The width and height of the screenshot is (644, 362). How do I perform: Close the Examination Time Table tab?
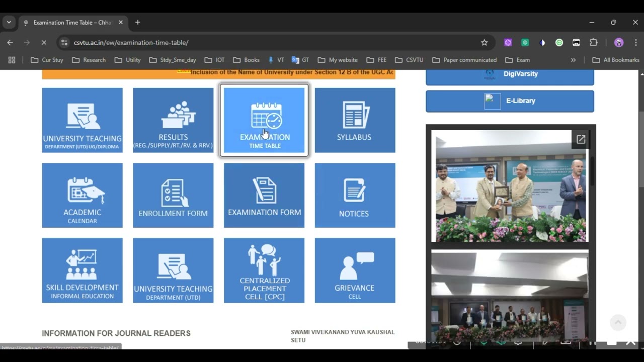121,23
